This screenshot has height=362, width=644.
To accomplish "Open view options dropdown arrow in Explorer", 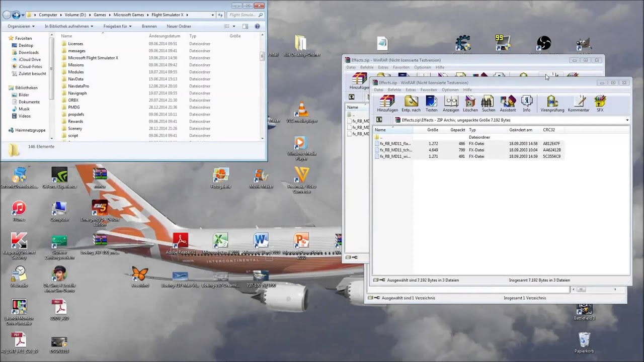I will (234, 26).
